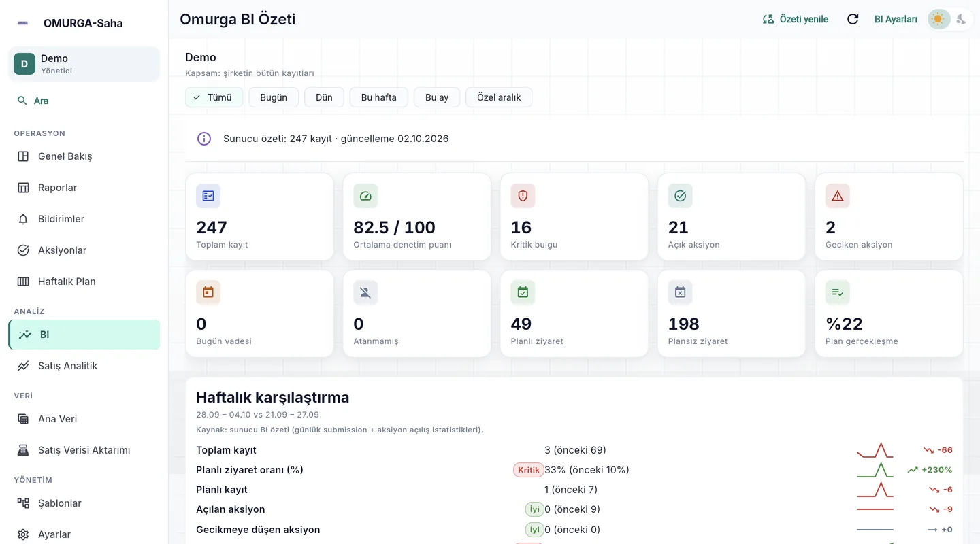Open the Özel aralık date range picker
980x544 pixels.
click(x=499, y=97)
